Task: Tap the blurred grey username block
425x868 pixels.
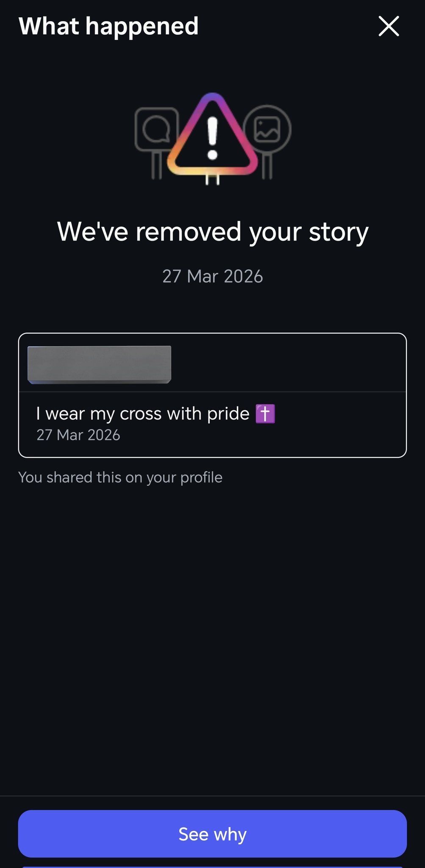Action: point(99,364)
